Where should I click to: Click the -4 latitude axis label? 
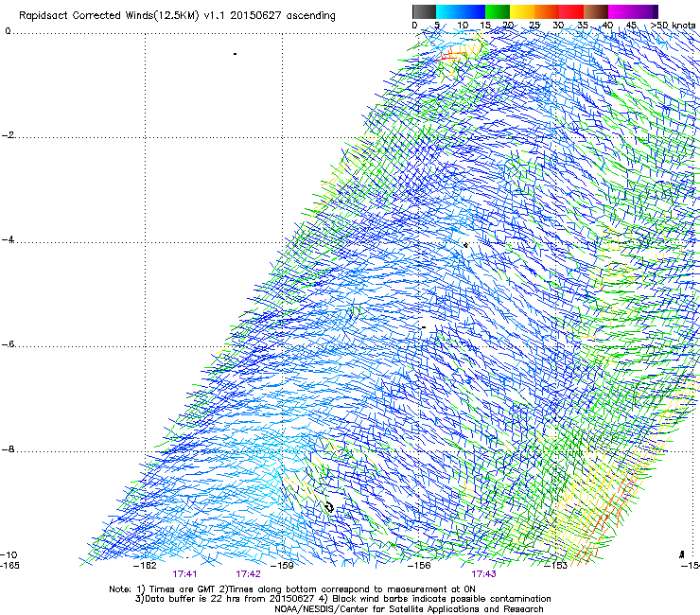point(8,239)
